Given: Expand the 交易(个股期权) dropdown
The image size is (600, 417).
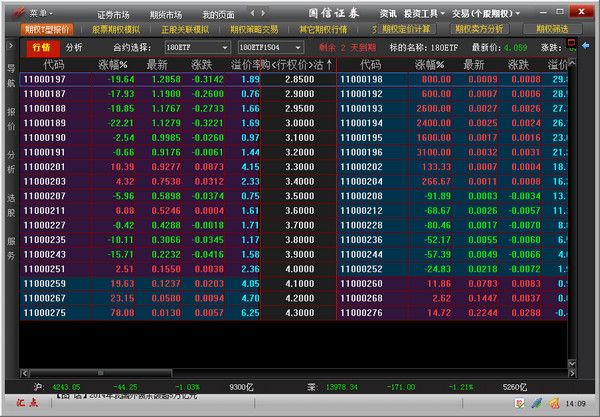Looking at the screenshot, I should pyautogui.click(x=486, y=14).
